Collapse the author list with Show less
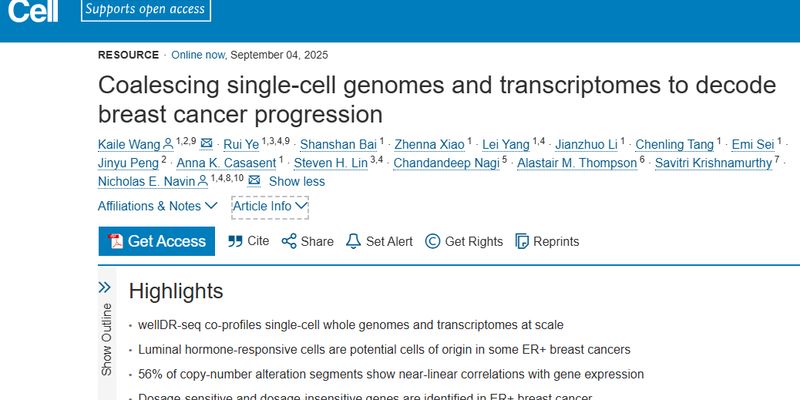The height and width of the screenshot is (400, 800). coord(296,181)
